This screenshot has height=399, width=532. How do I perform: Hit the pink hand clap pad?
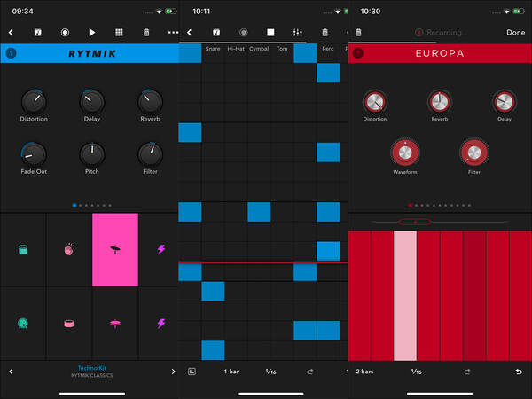[69, 250]
